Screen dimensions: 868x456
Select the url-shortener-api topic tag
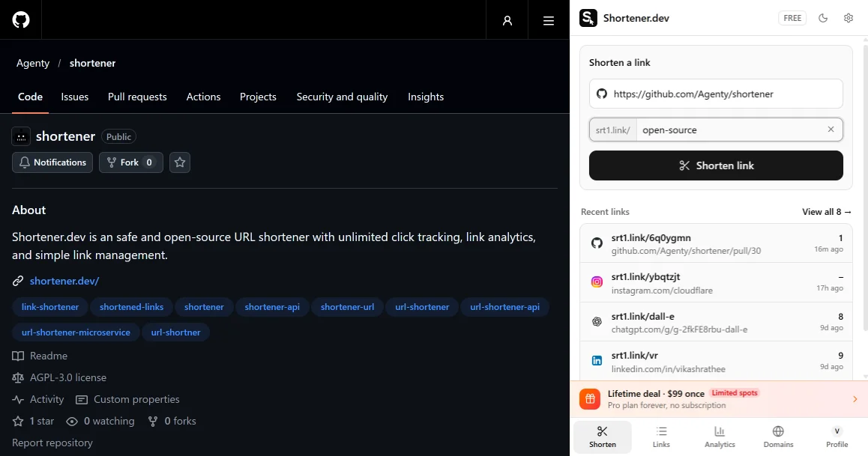point(505,307)
